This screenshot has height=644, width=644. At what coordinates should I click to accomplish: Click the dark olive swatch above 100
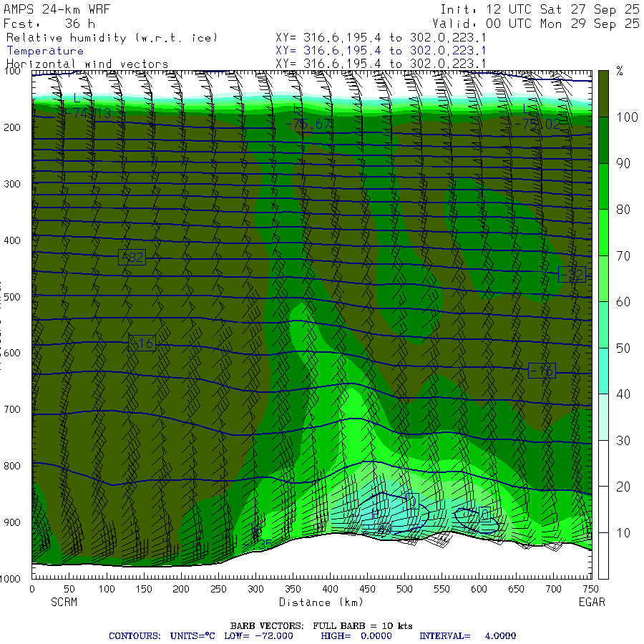(603, 92)
